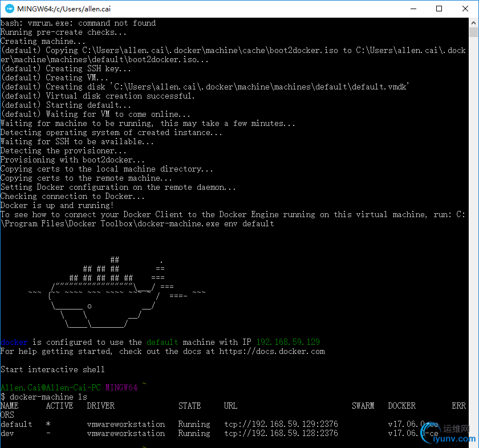
Task: Click the prompt 'Allen.Cai@Allen-Cai-PC'
Action: point(51,388)
